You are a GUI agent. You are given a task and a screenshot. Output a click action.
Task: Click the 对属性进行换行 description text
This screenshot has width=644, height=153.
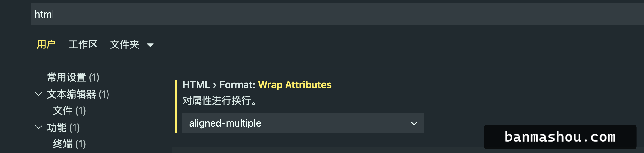[x=220, y=101]
